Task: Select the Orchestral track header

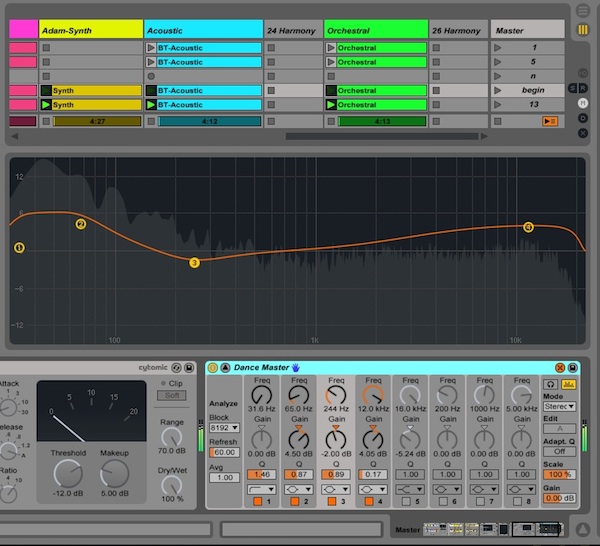Action: click(375, 31)
